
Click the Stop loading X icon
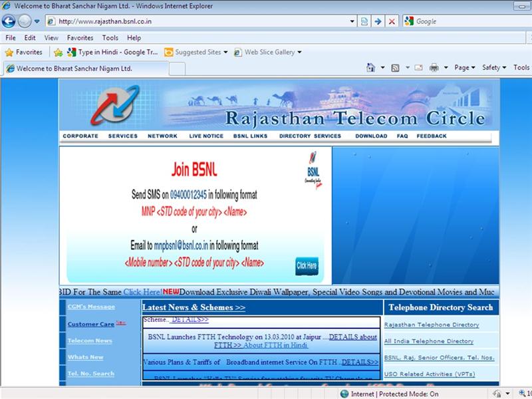point(392,21)
